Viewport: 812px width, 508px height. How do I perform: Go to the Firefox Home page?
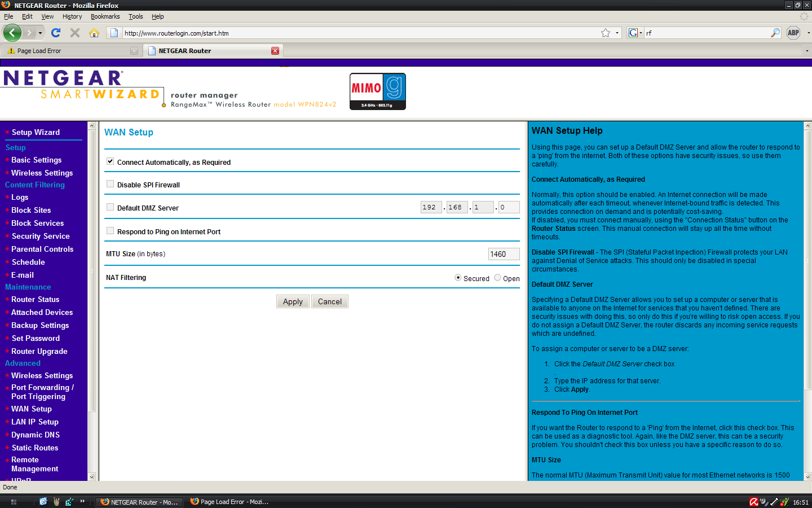point(94,33)
